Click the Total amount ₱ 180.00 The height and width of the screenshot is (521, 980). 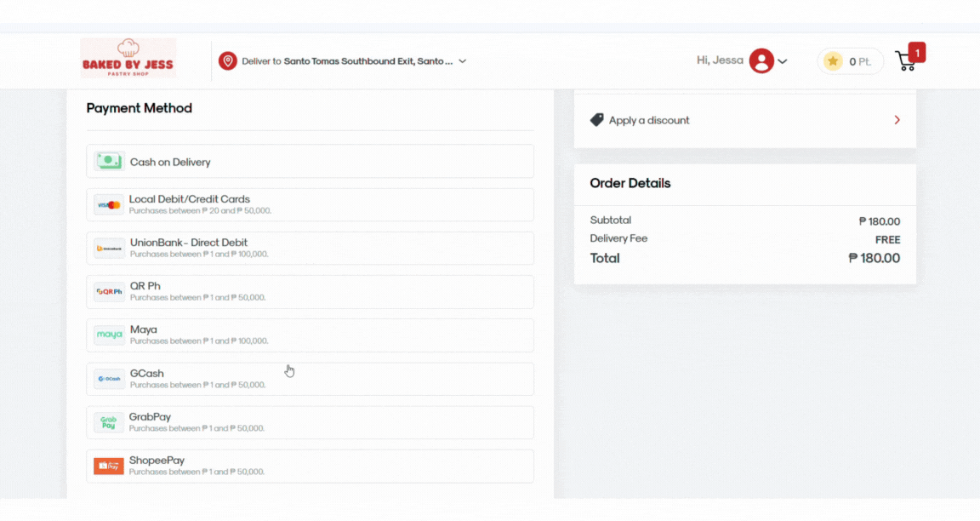[875, 258]
